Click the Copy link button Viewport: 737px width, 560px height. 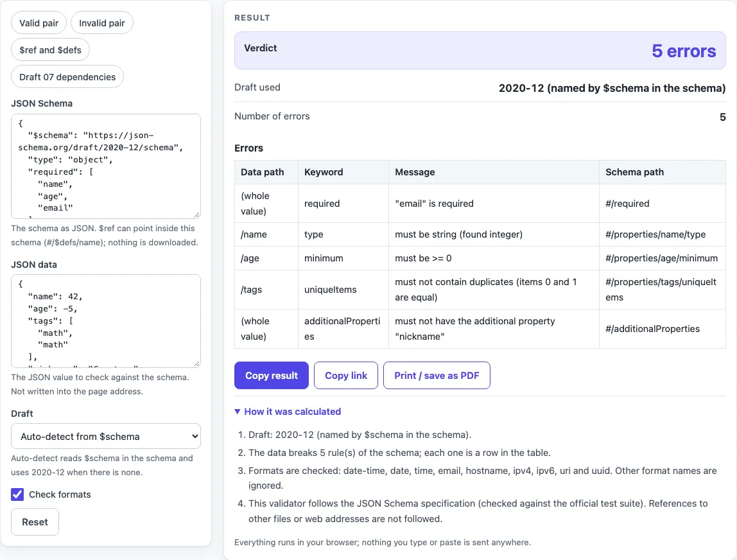click(346, 375)
